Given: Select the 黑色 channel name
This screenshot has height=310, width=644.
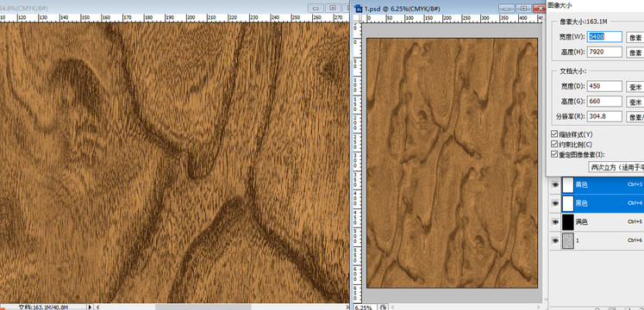Looking at the screenshot, I should 582,203.
